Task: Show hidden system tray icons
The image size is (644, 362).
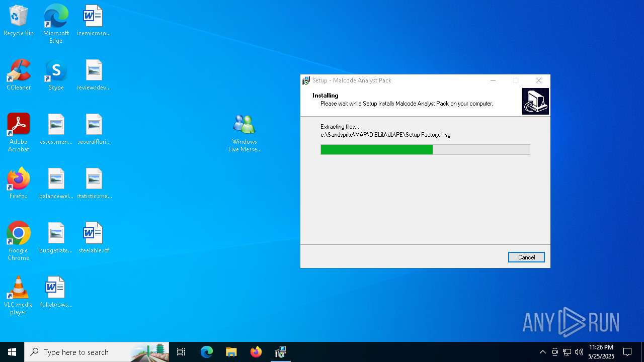Action: (542, 352)
